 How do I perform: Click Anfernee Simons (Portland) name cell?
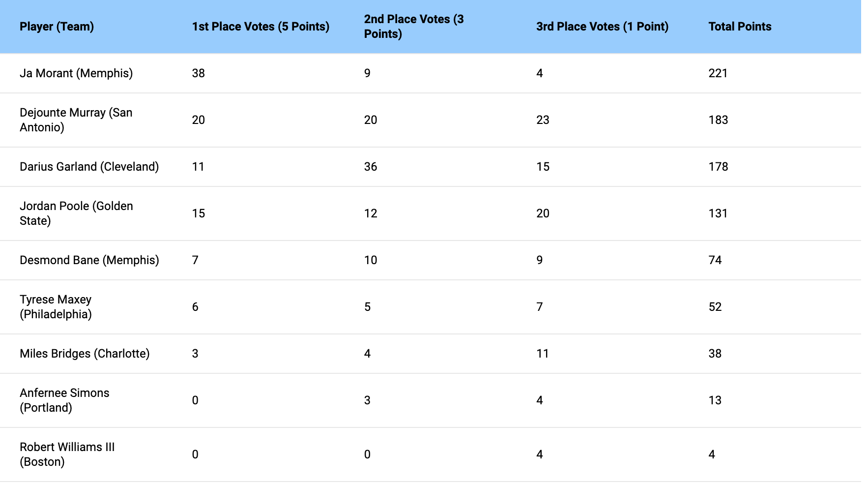coord(64,400)
